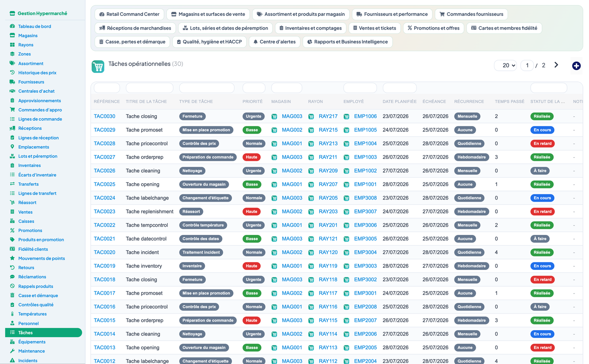
Task: Select Inventaires et comptages tab
Action: coord(311,28)
